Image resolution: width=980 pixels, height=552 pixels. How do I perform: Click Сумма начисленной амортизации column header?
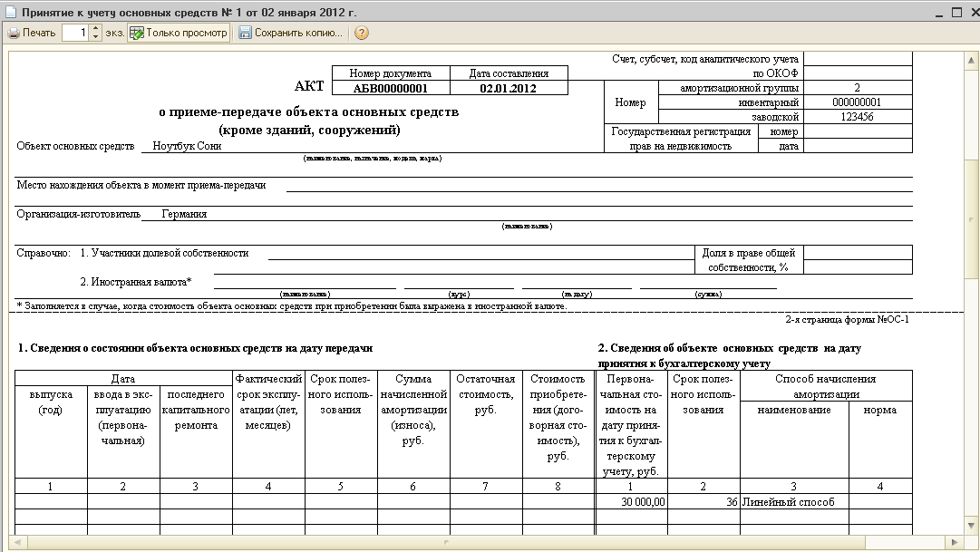click(413, 424)
